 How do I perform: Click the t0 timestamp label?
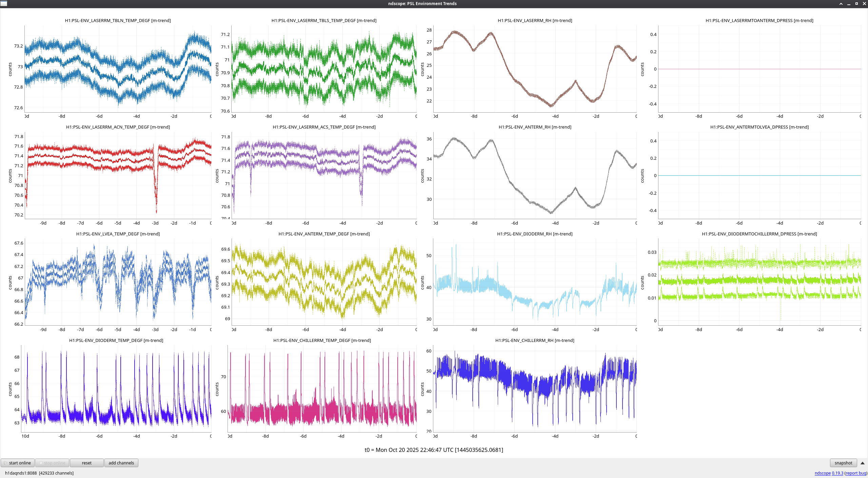434,450
